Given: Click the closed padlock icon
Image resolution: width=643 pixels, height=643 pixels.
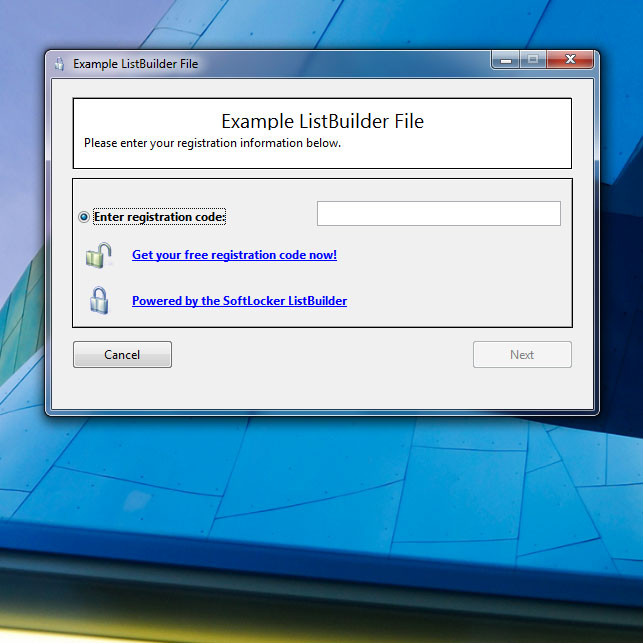Looking at the screenshot, I should [x=98, y=301].
